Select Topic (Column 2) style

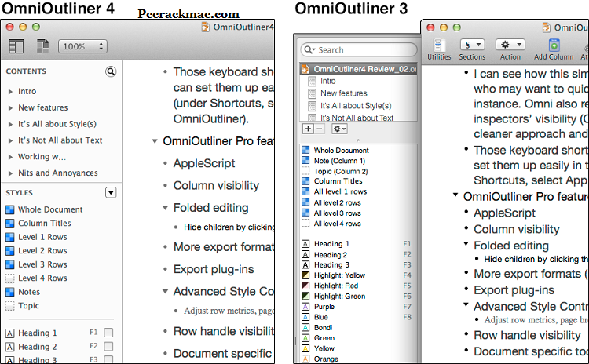[341, 172]
